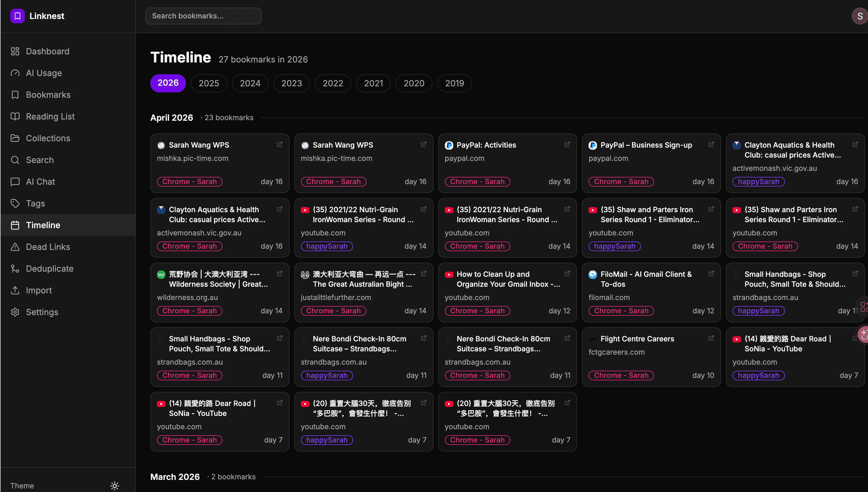Click the justalittlefurther.com domain text

(x=336, y=298)
